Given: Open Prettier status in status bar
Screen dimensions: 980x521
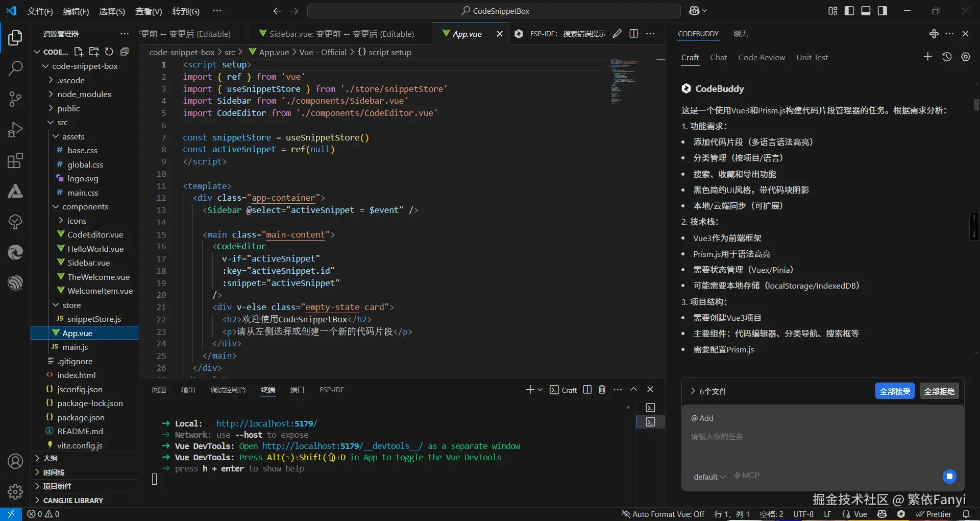Looking at the screenshot, I should pyautogui.click(x=934, y=514).
